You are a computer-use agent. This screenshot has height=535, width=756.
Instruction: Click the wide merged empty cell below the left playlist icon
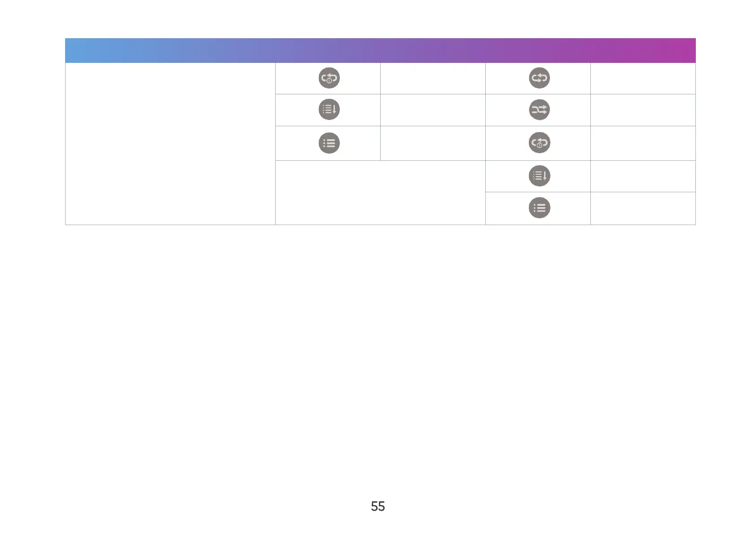point(380,192)
